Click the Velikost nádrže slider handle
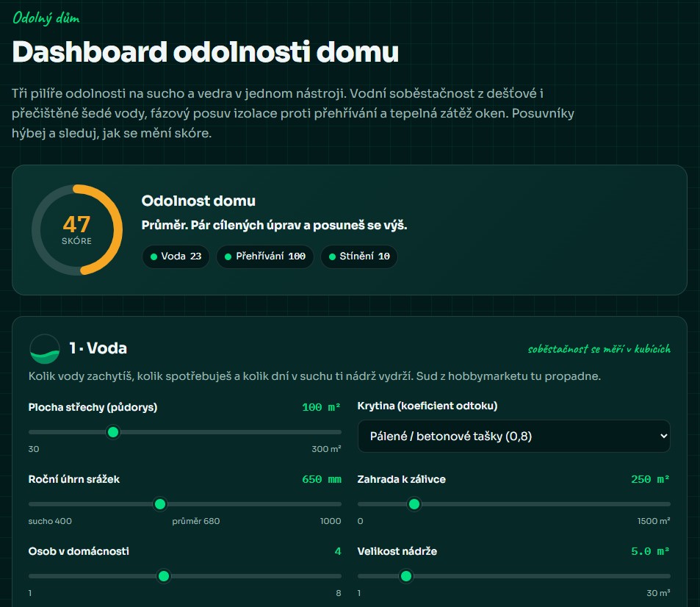The width and height of the screenshot is (700, 607). [406, 576]
